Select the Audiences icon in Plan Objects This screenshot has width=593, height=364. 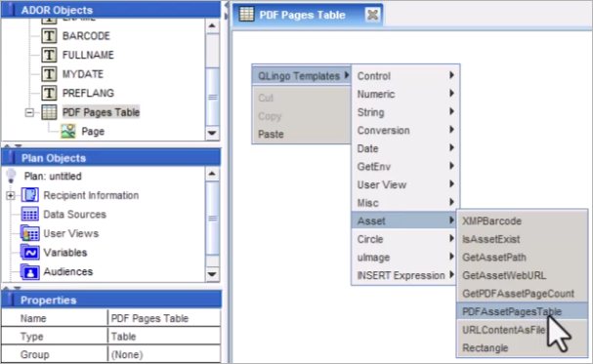point(29,271)
